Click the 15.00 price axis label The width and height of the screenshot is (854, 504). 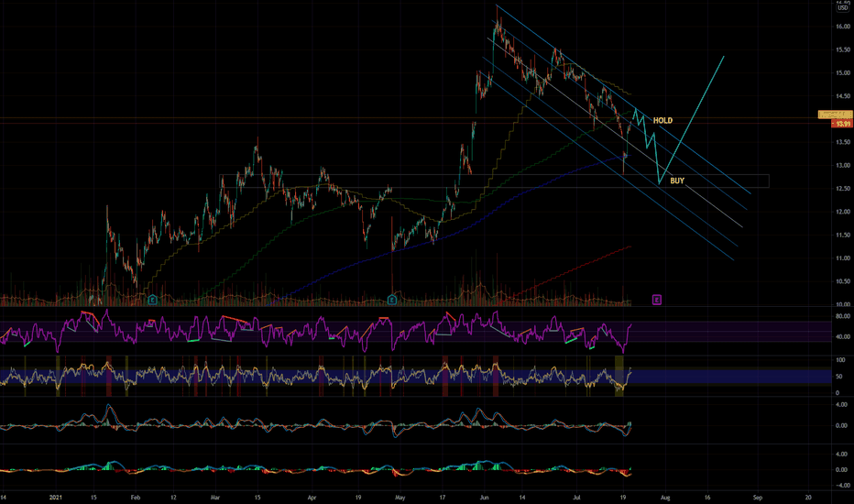pyautogui.click(x=843, y=72)
